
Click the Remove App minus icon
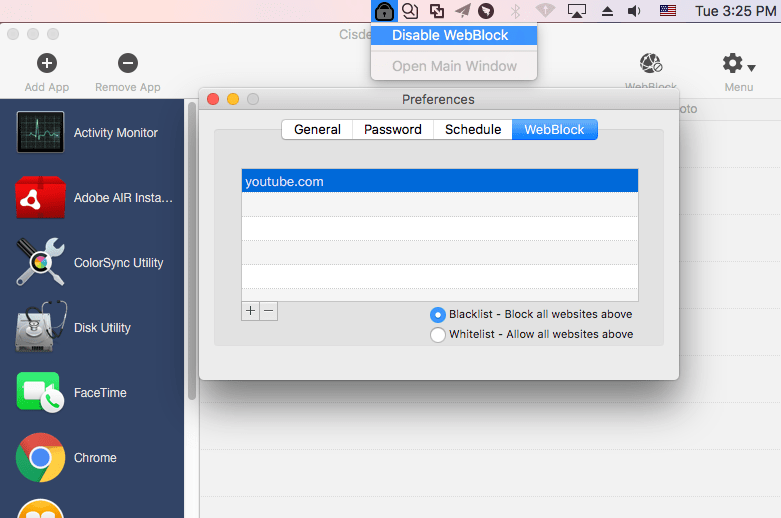click(128, 63)
